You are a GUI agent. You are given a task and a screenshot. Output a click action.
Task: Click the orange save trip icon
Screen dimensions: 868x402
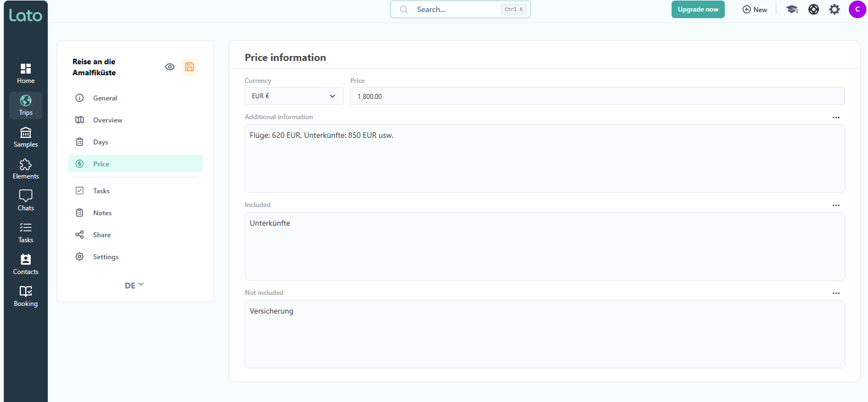tap(189, 67)
